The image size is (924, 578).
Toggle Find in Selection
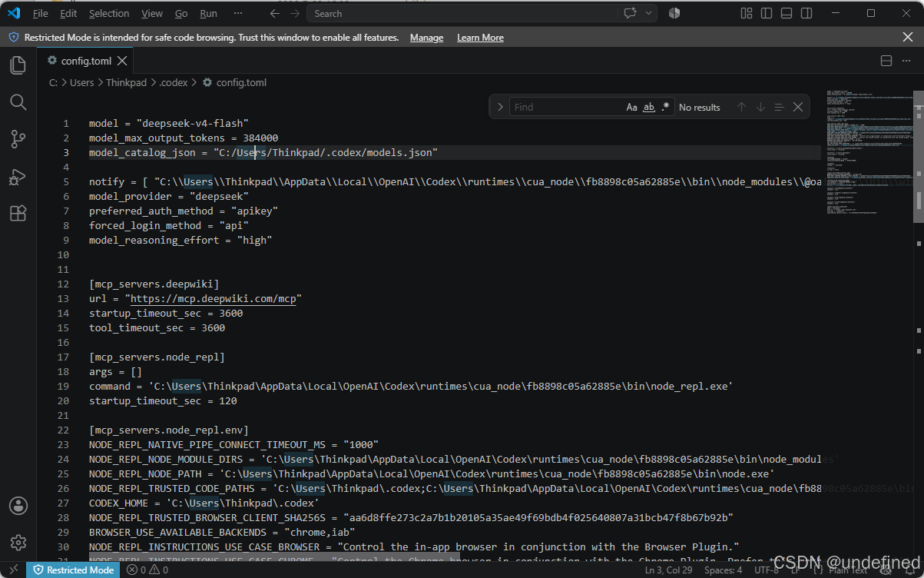pyautogui.click(x=779, y=107)
